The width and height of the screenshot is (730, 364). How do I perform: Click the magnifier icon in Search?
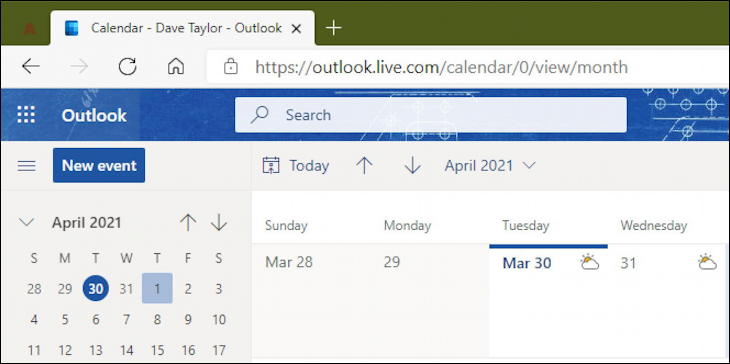(x=259, y=115)
